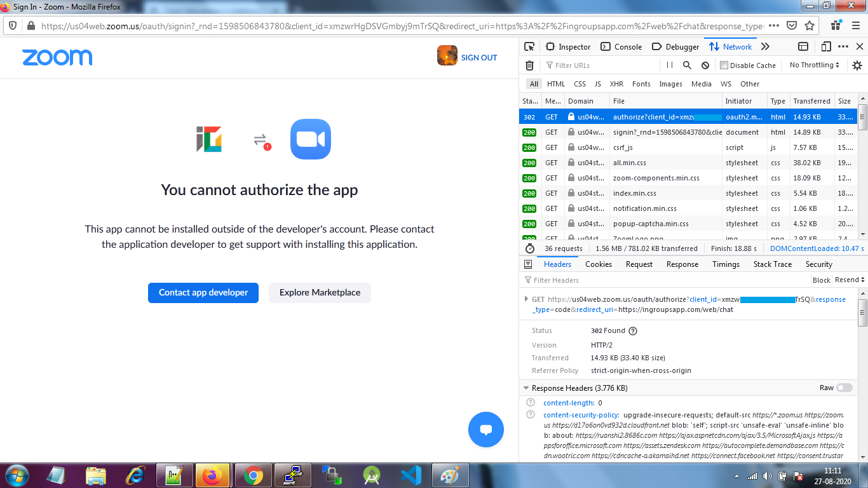Open the Firefox hamburger menu
The width and height of the screenshot is (868, 488).
pos(856,26)
